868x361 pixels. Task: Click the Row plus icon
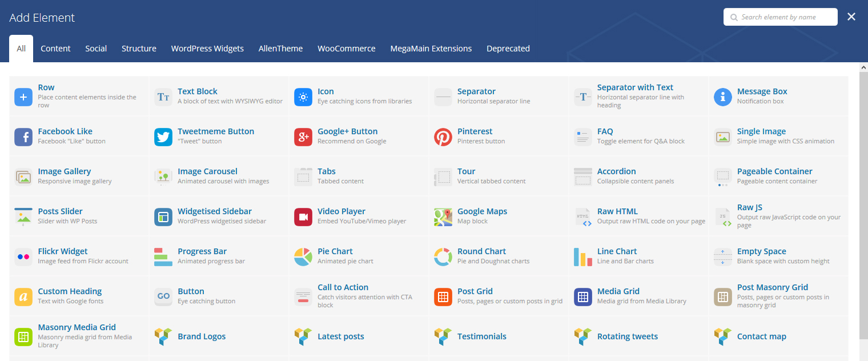(23, 97)
